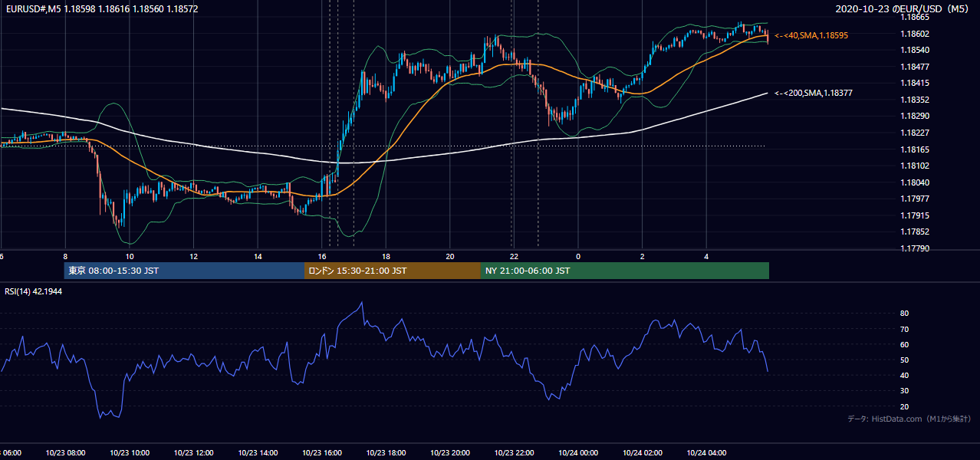Click hour tick 16 under price chart
The height and width of the screenshot is (460, 980).
[322, 256]
